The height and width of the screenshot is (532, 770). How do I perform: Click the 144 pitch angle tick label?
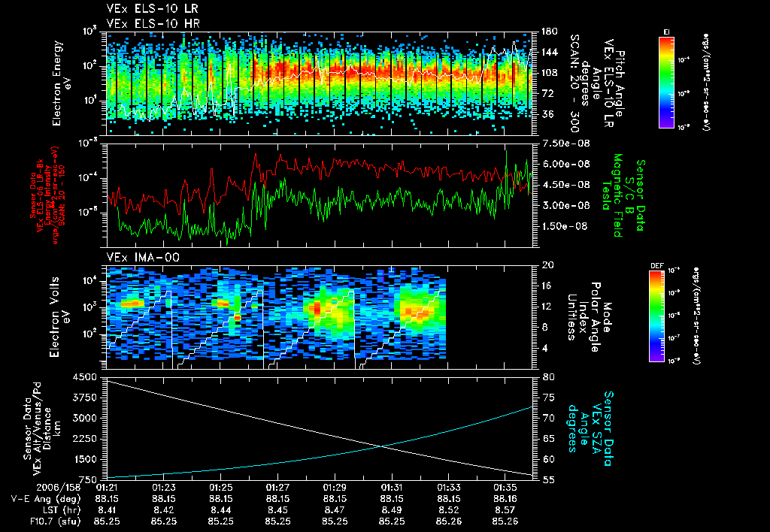coord(550,52)
